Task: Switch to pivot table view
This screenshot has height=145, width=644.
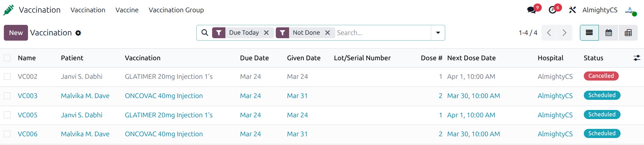Action: click(x=628, y=33)
